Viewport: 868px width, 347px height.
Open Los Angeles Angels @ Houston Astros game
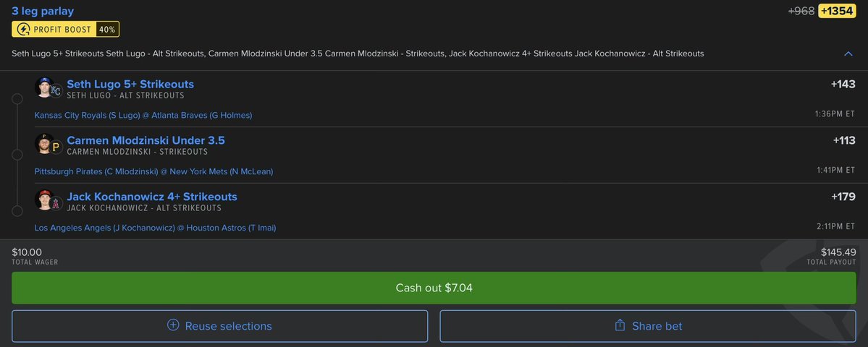pyautogui.click(x=155, y=228)
